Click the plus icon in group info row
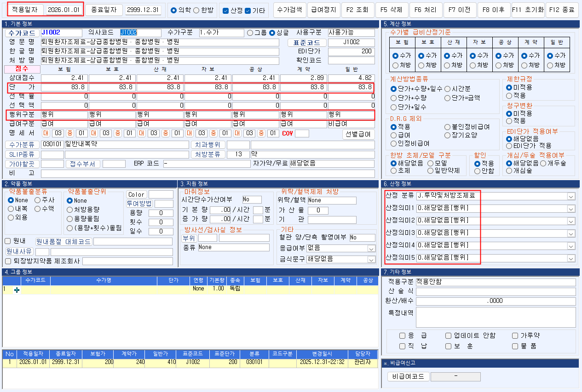Image resolution: width=582 pixels, height=392 pixels. (17, 290)
